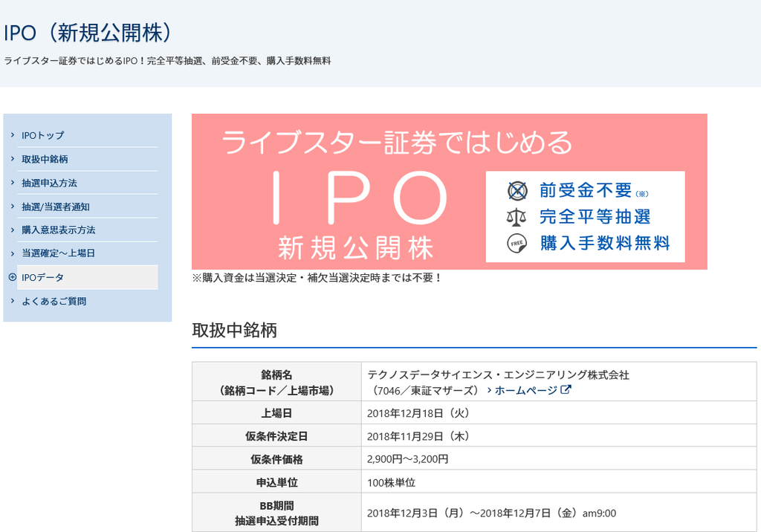Select 取扱中銘柄 in the sidebar

point(45,159)
